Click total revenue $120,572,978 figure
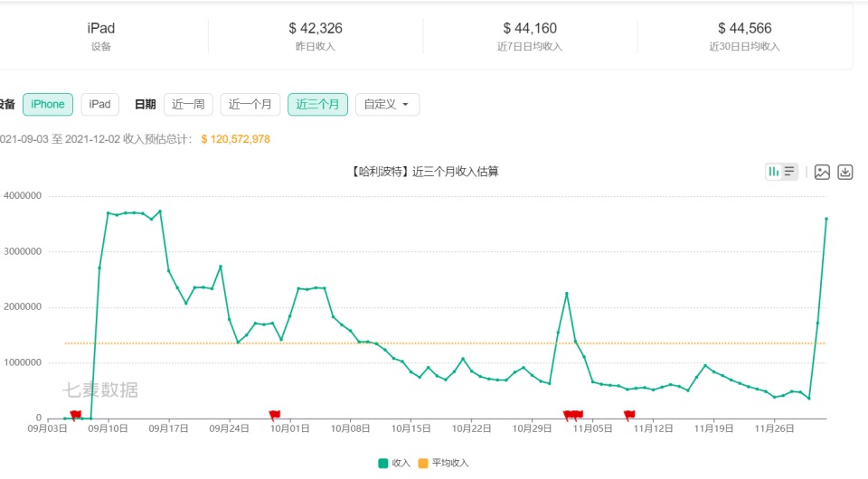 pos(235,139)
